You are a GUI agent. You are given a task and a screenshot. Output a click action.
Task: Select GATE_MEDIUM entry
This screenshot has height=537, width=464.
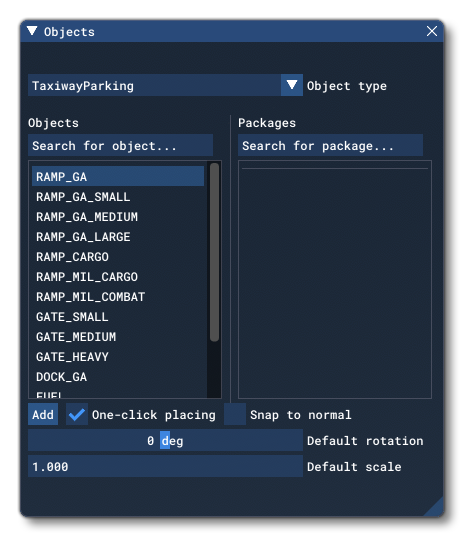118,337
